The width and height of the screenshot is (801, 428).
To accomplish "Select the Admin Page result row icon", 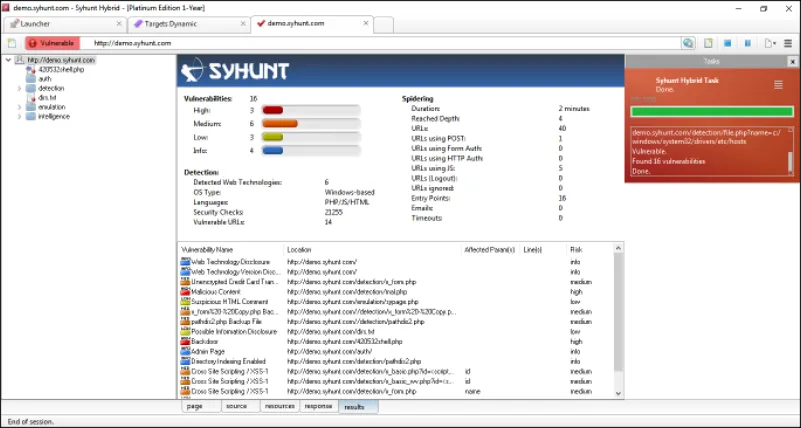I will [x=185, y=352].
